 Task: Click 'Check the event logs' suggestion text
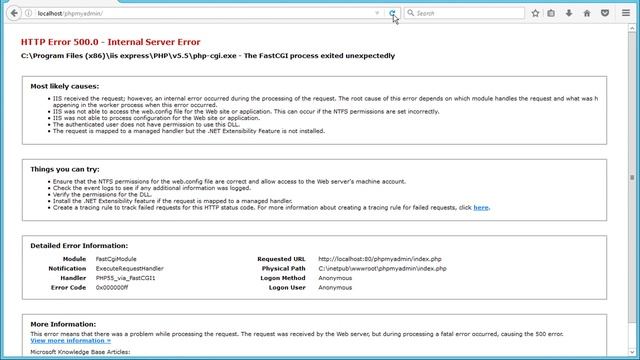coord(152,188)
